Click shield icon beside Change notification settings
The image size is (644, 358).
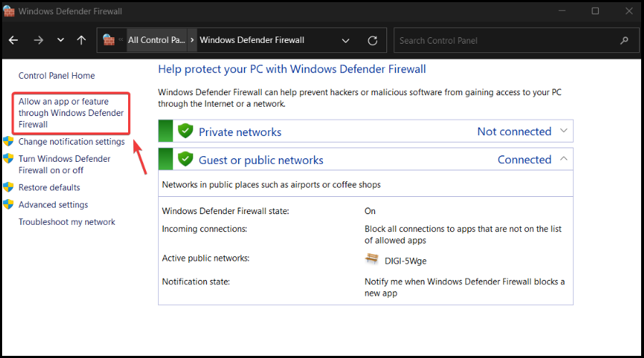click(x=8, y=141)
